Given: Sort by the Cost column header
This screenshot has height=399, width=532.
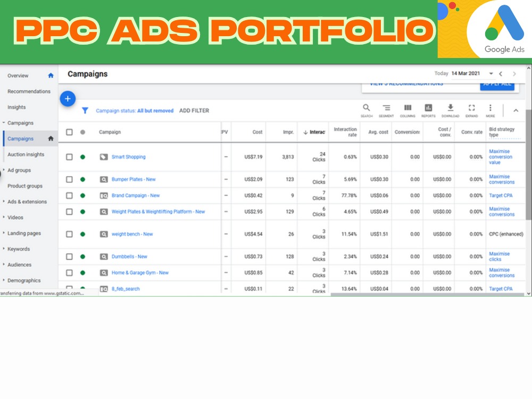Looking at the screenshot, I should [257, 132].
